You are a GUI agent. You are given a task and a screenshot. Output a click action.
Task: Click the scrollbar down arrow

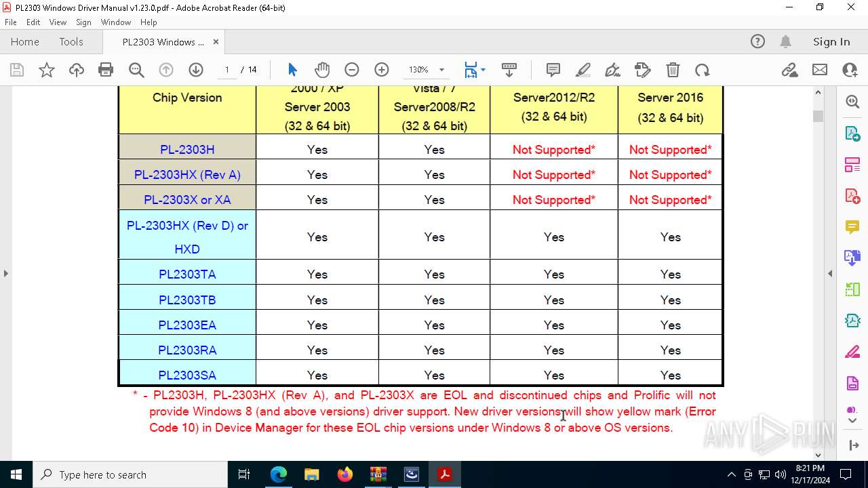[x=818, y=455]
